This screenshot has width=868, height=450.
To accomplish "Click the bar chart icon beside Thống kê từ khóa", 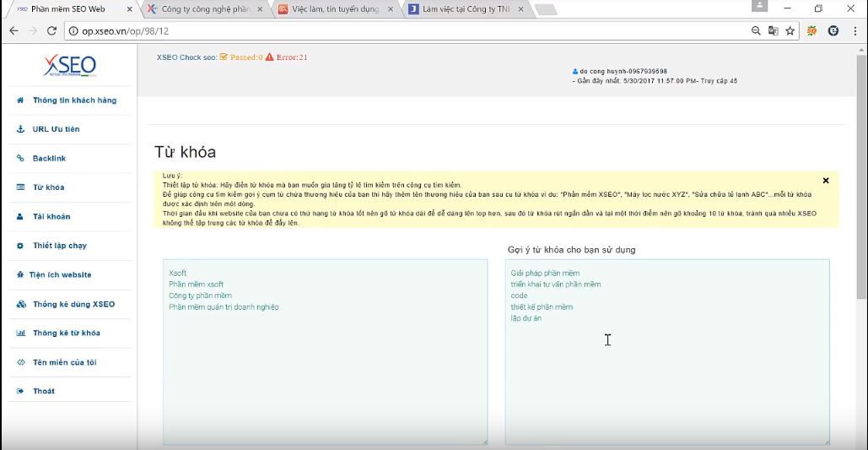I will 21,333.
